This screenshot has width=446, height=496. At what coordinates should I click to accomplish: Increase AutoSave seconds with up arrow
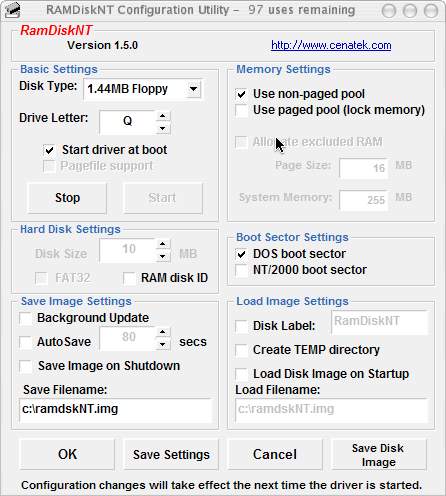(x=163, y=332)
